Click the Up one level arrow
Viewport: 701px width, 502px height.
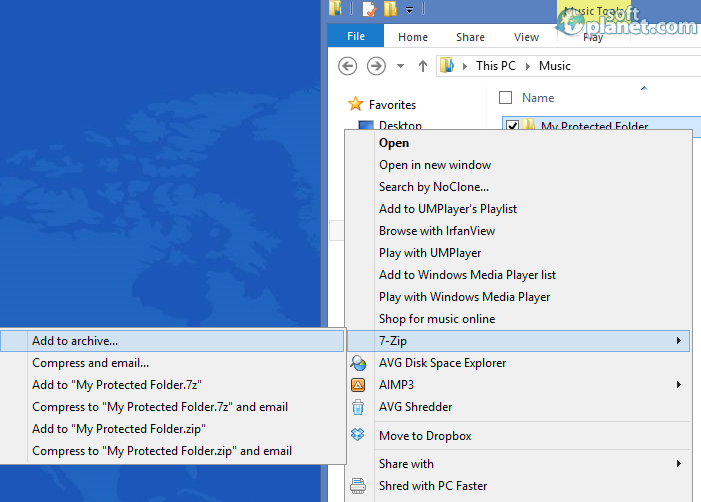click(x=422, y=66)
